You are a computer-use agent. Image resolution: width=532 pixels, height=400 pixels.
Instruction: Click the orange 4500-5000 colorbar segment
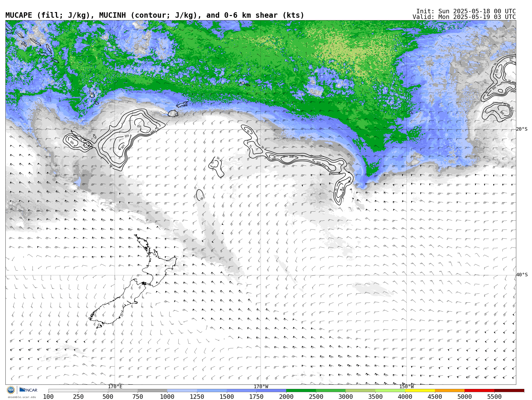pos(450,390)
